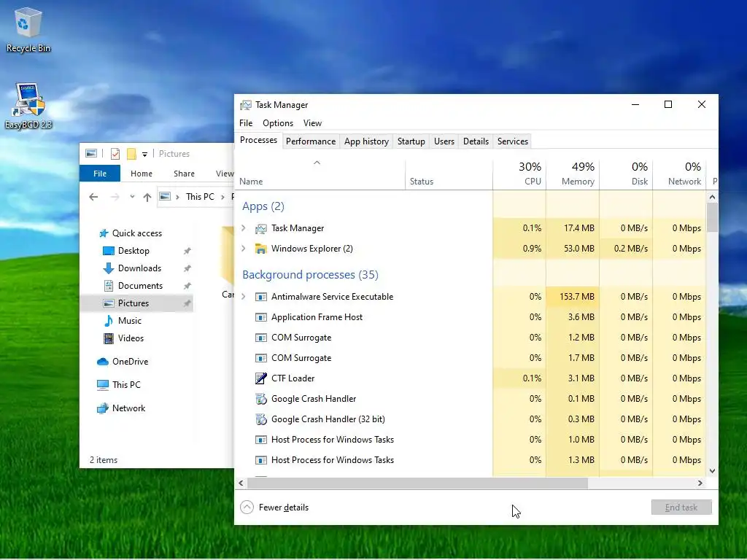This screenshot has width=747, height=560.
Task: Click the chevron after This PC in the address bar
Action: pos(222,197)
